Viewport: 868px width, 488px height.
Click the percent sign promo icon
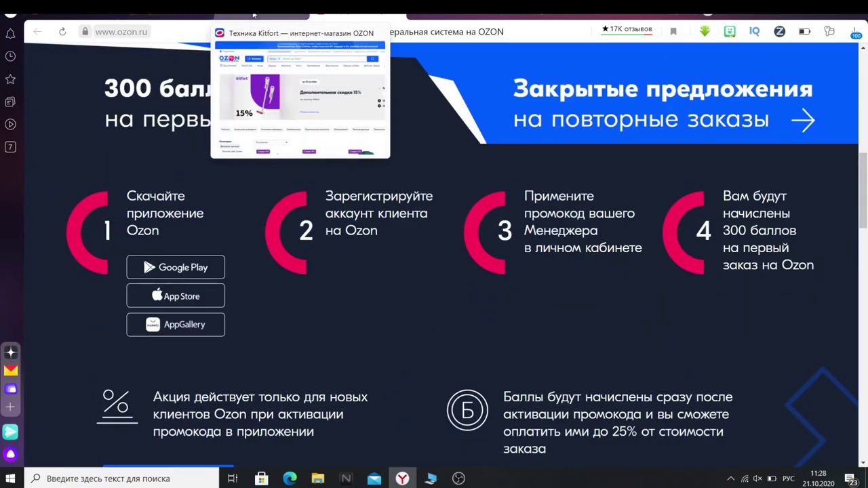point(116,405)
